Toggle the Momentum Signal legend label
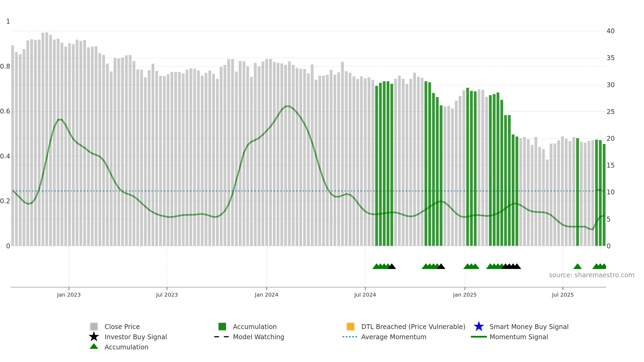Screen dimensions: 644x362 pyautogui.click(x=518, y=337)
